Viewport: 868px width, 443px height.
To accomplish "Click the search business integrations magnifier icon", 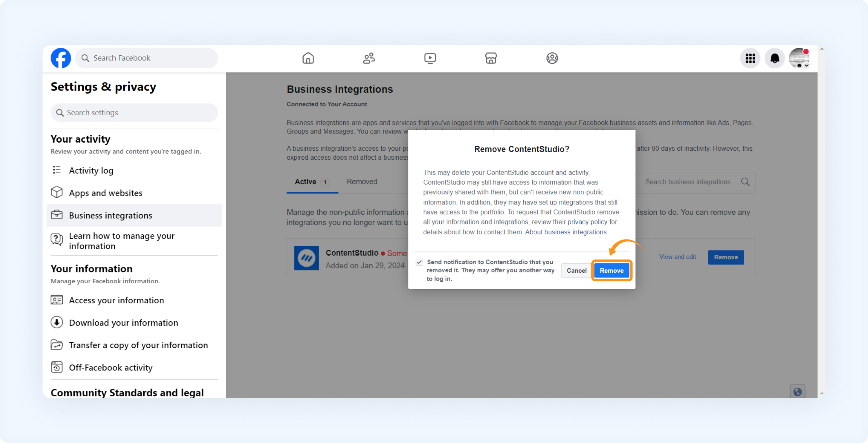I will pyautogui.click(x=745, y=182).
